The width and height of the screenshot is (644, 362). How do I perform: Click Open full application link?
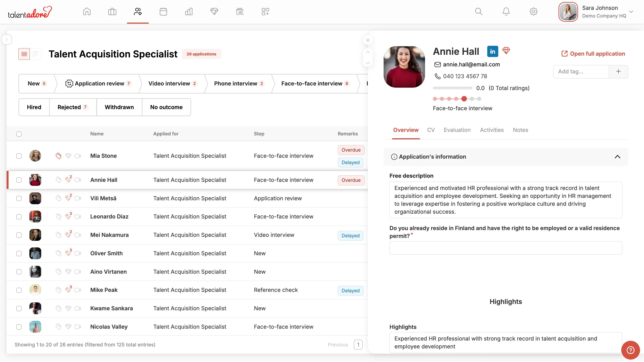click(x=593, y=54)
